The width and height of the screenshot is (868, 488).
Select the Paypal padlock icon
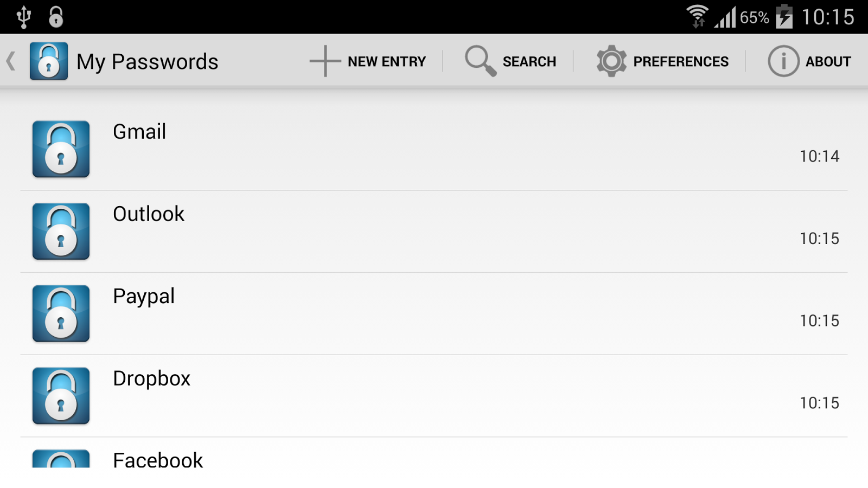(61, 313)
